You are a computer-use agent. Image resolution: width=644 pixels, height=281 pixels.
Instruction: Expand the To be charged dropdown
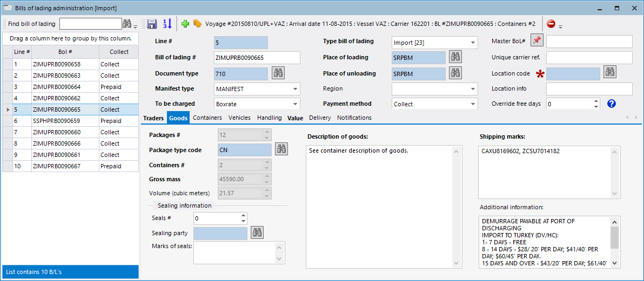tap(295, 104)
